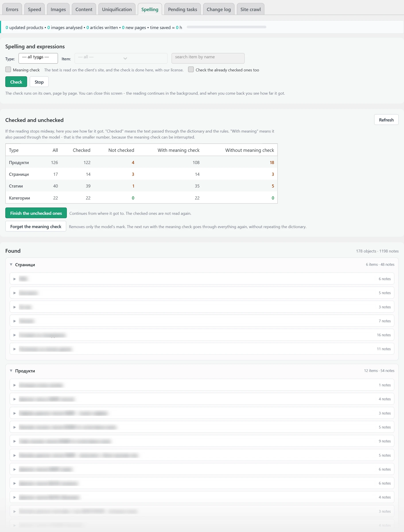The image size is (404, 532).
Task: Expand the Продукти item with 1 notes
Action: [x=202, y=385]
